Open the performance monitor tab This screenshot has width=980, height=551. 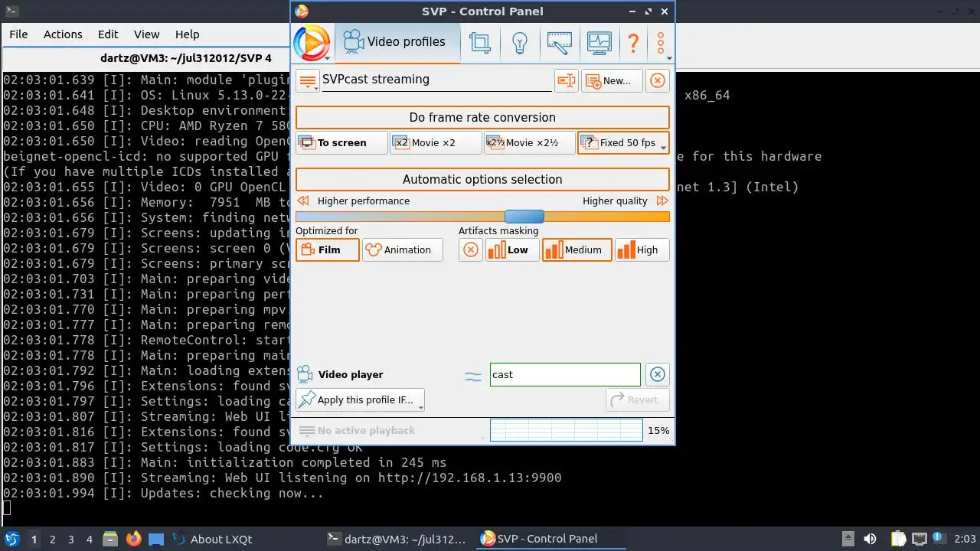pos(599,43)
